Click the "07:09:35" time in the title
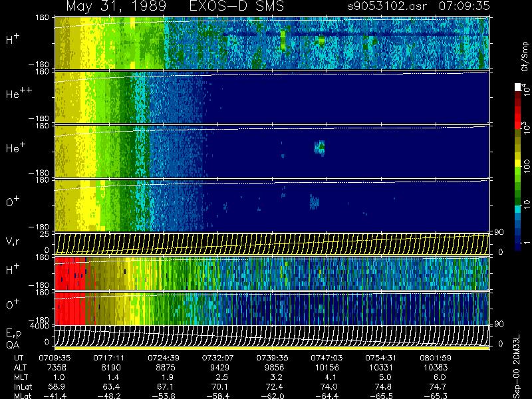 [464, 6]
